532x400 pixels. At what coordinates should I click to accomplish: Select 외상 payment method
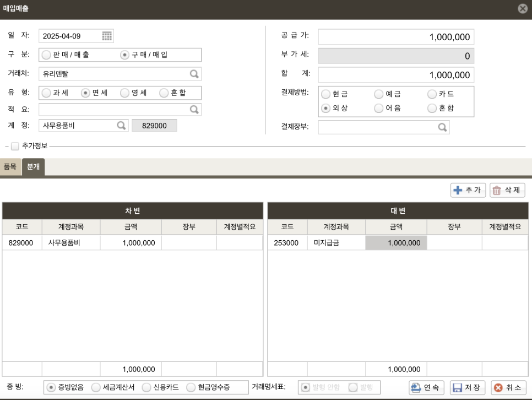coord(325,109)
